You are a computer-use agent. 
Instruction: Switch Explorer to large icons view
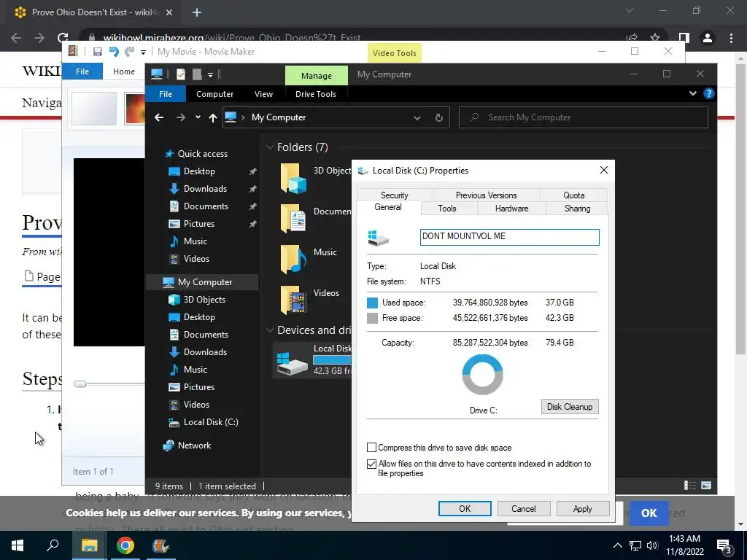[x=706, y=485]
